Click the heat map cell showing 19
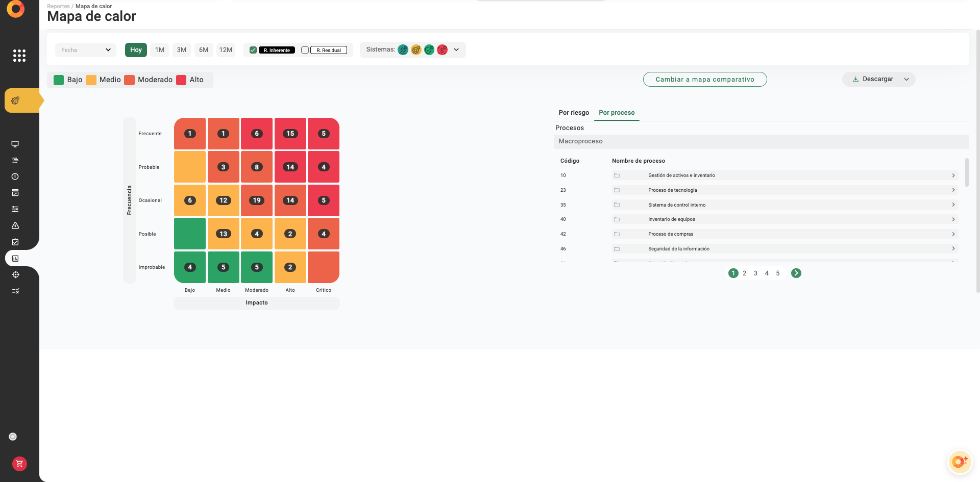980x482 pixels. 257,200
